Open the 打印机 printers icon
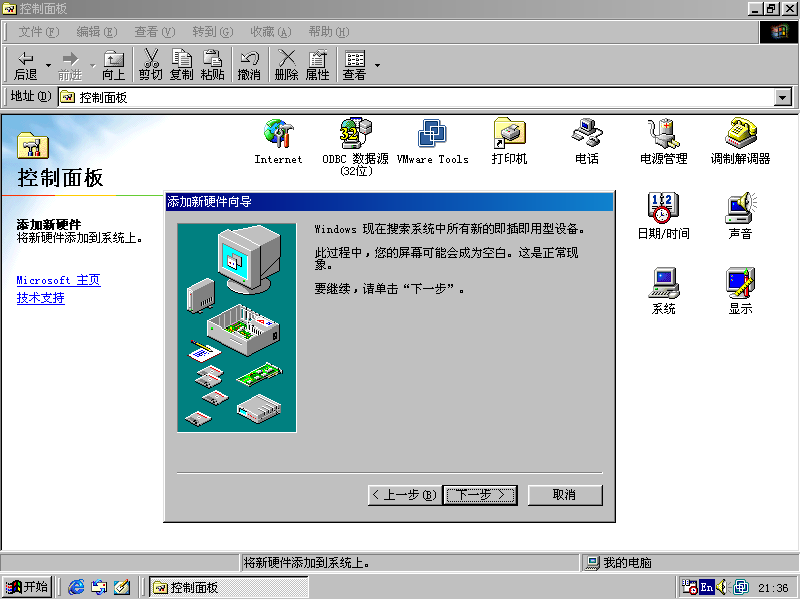Viewport: 800px width, 599px height. point(509,141)
